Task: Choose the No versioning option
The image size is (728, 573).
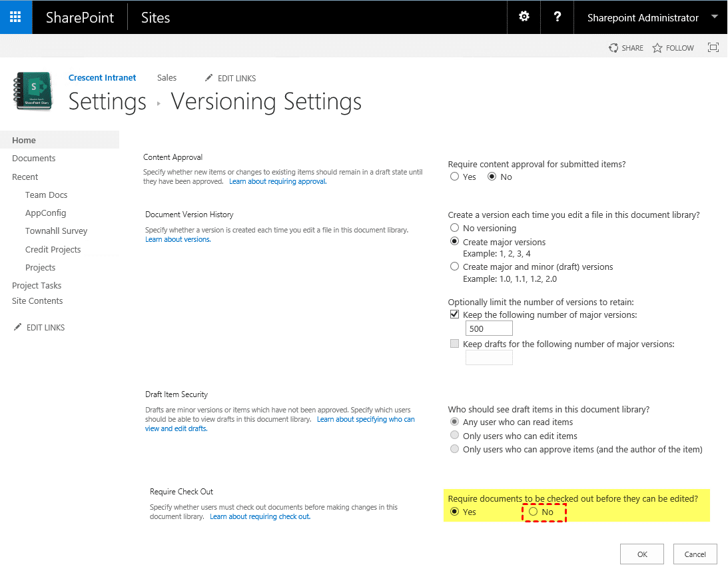Action: click(x=455, y=228)
